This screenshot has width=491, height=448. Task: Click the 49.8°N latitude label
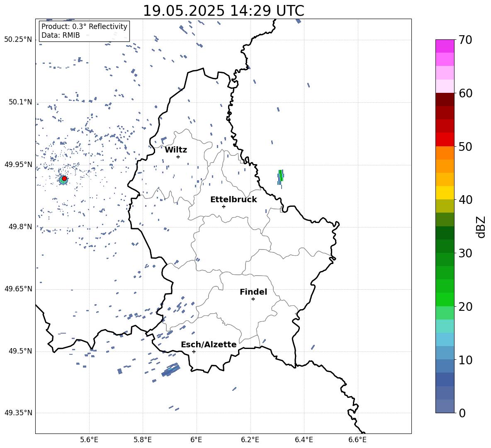(x=20, y=227)
